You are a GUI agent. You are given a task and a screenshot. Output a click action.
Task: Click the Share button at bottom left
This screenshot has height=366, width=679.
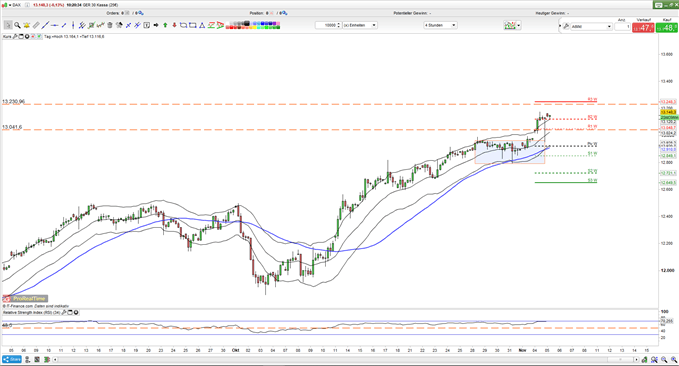12,360
